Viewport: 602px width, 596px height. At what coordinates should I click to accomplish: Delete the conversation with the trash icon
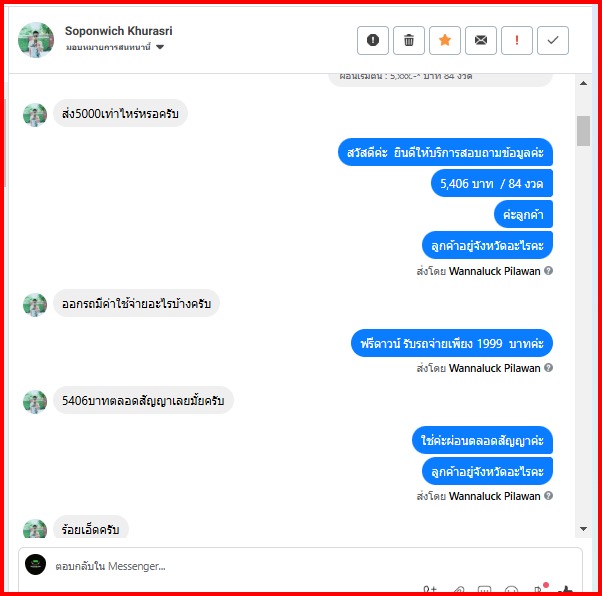[408, 40]
